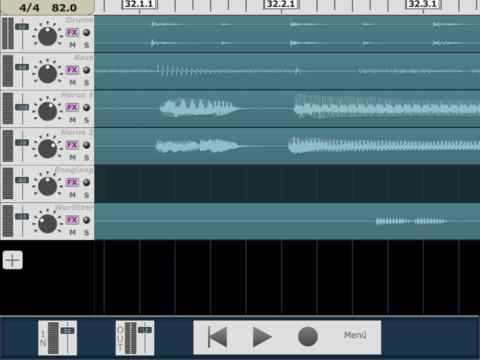Select the Horns 1 track name label
480x360 pixels.
[77, 95]
